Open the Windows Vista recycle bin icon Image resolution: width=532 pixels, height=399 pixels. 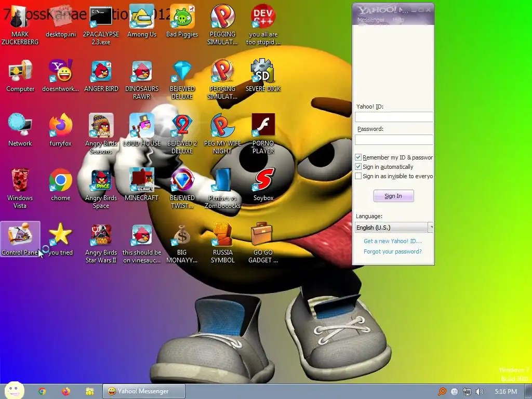[20, 189]
